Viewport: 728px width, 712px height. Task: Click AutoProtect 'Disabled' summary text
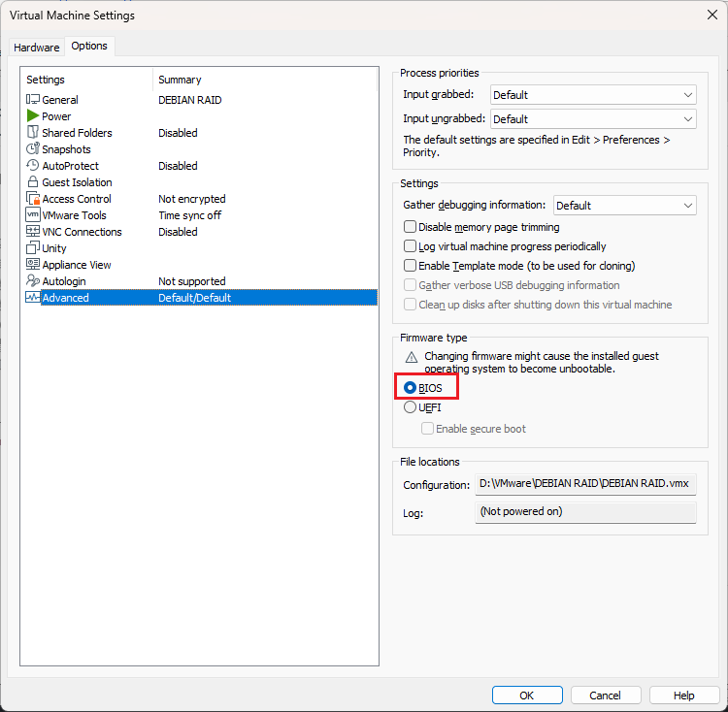(178, 166)
